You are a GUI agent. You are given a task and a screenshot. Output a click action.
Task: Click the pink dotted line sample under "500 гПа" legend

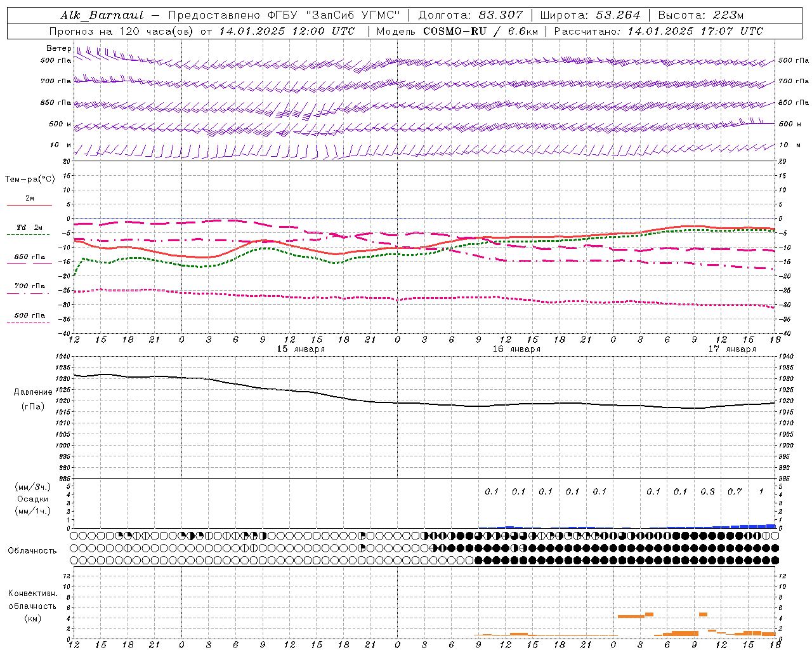point(29,322)
